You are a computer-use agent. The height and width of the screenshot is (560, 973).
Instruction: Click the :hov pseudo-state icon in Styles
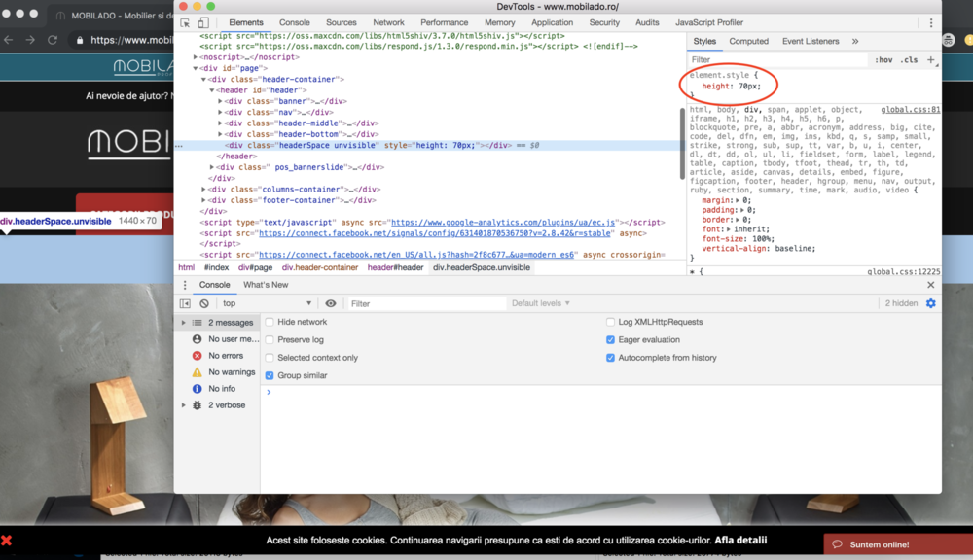tap(885, 59)
